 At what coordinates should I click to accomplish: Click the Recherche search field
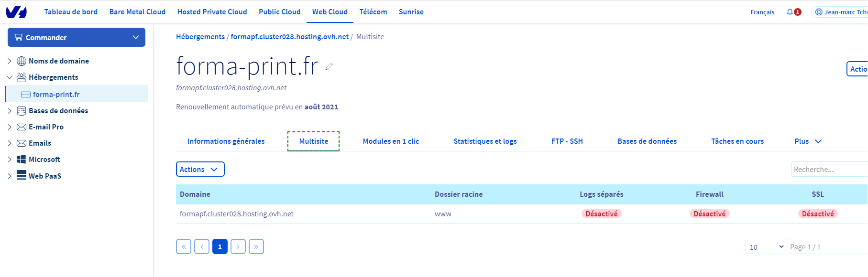828,170
